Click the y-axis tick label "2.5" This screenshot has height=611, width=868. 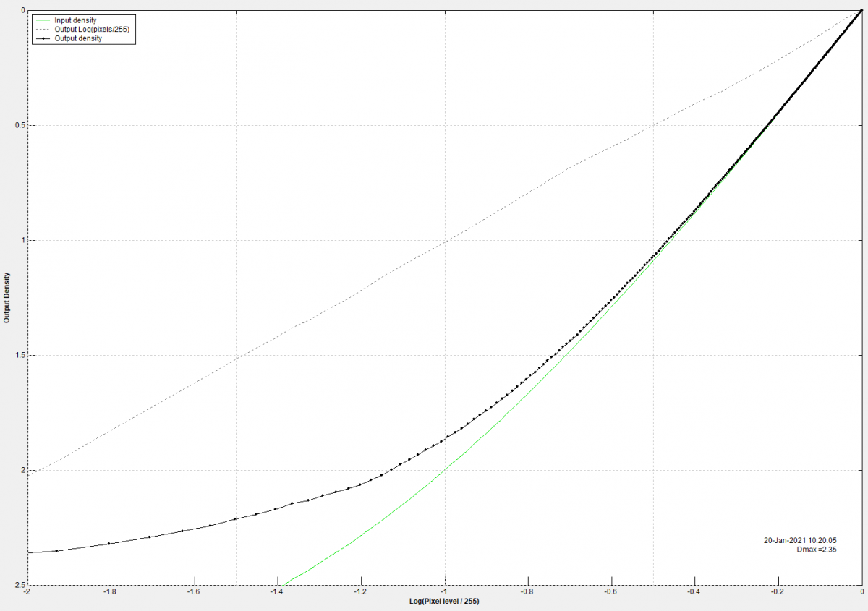tap(18, 585)
